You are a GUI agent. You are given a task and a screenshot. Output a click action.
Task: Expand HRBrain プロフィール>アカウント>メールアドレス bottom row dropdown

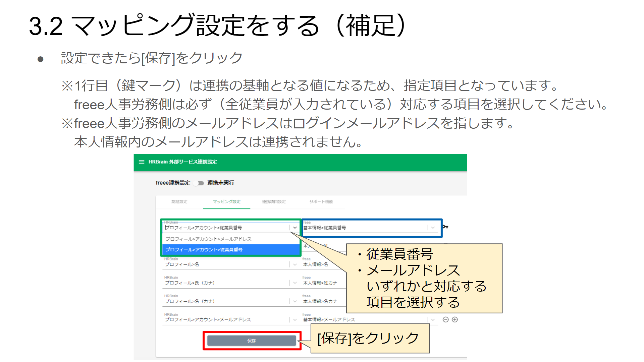295,320
